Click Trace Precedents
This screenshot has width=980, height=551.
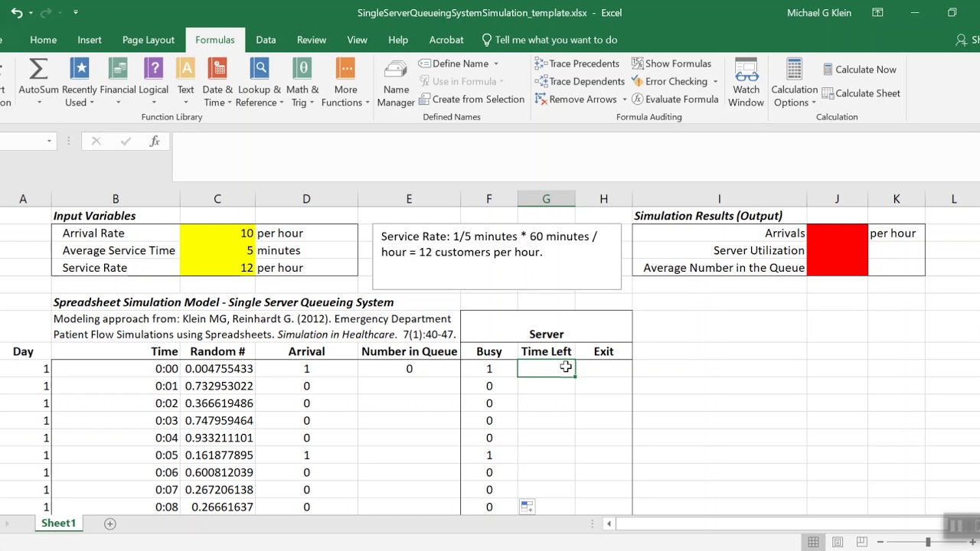click(577, 64)
